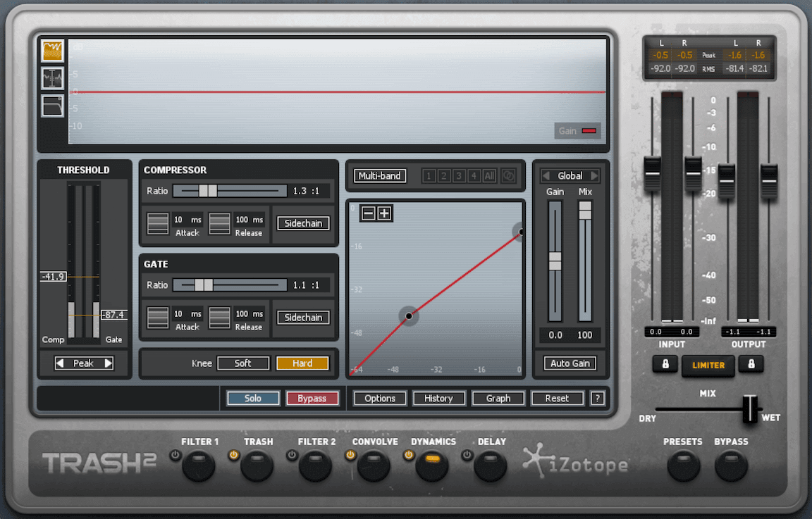Viewport: 812px width, 519px height.
Task: Open the Options dialog
Action: coord(380,398)
